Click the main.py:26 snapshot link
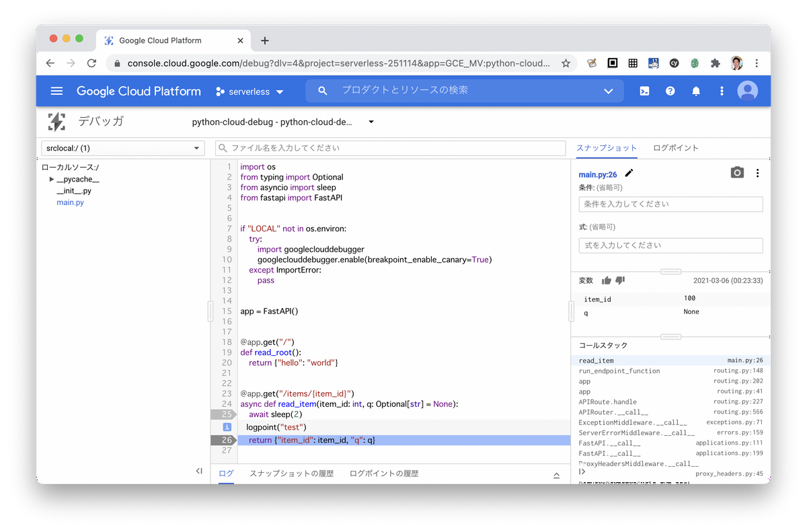807x532 pixels. click(598, 174)
